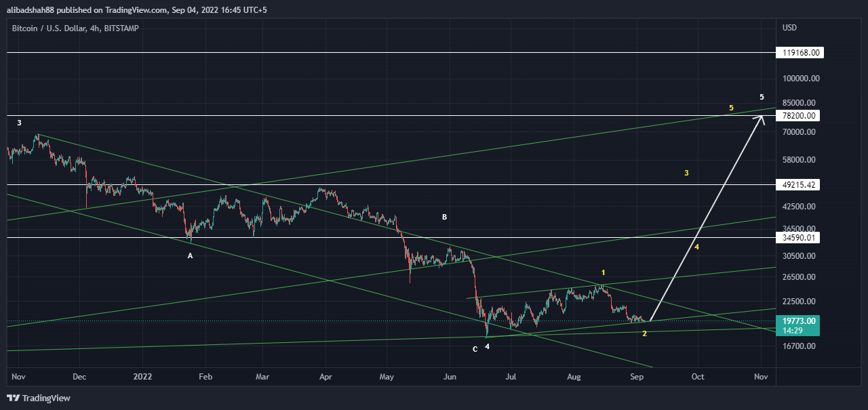Image resolution: width=868 pixels, height=410 pixels.
Task: Select the white wave 3 label near the Nov 2021 peak
Action: point(19,123)
